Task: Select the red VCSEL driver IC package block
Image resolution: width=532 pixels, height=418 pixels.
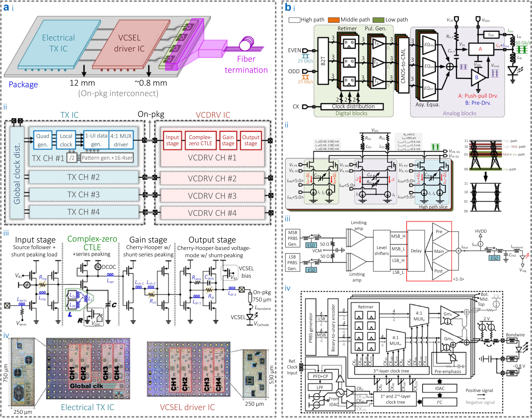Action: 131,44
